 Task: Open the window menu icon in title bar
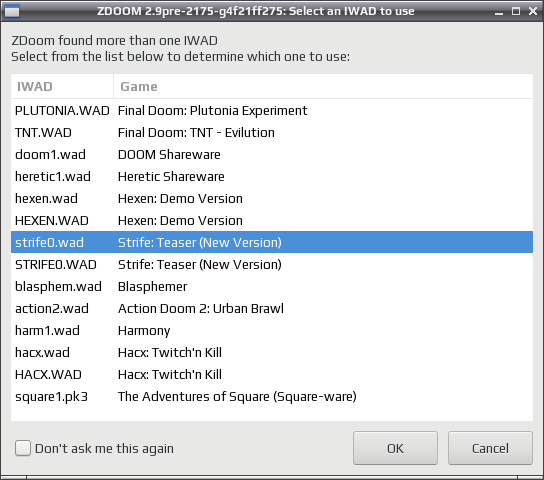click(x=11, y=11)
